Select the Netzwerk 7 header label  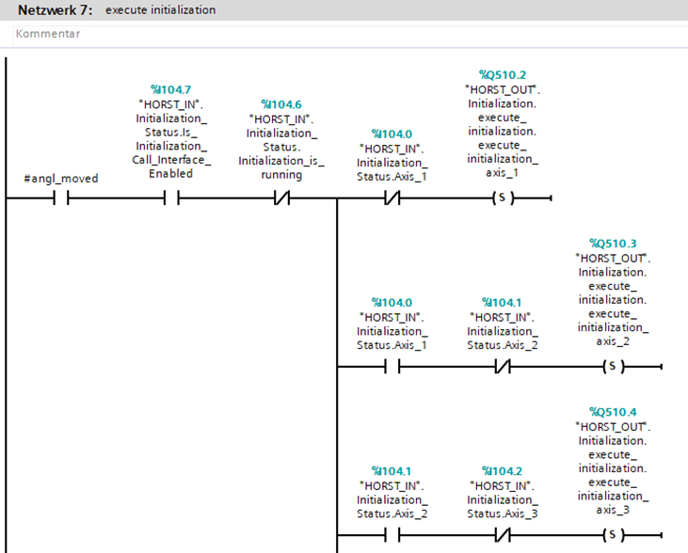[x=57, y=10]
